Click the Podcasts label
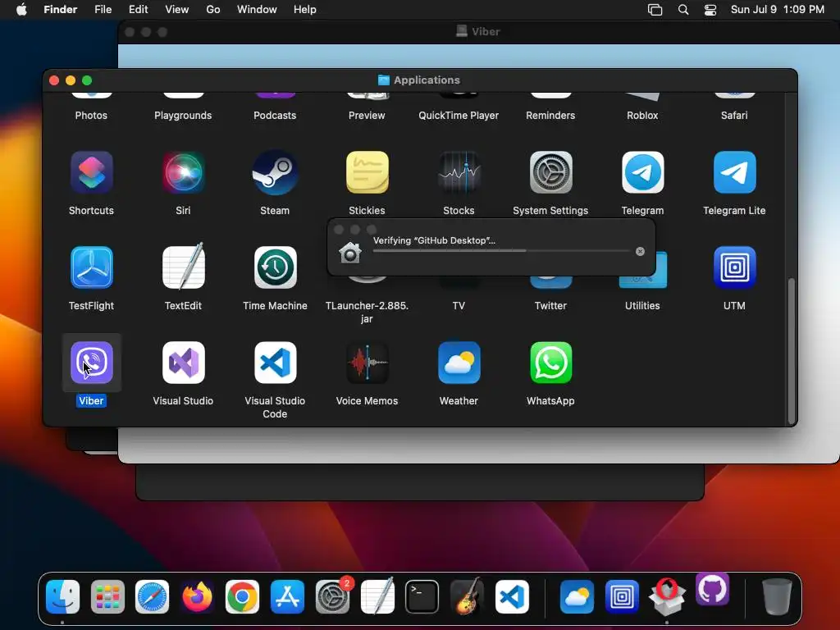This screenshot has width=840, height=630. click(x=275, y=115)
